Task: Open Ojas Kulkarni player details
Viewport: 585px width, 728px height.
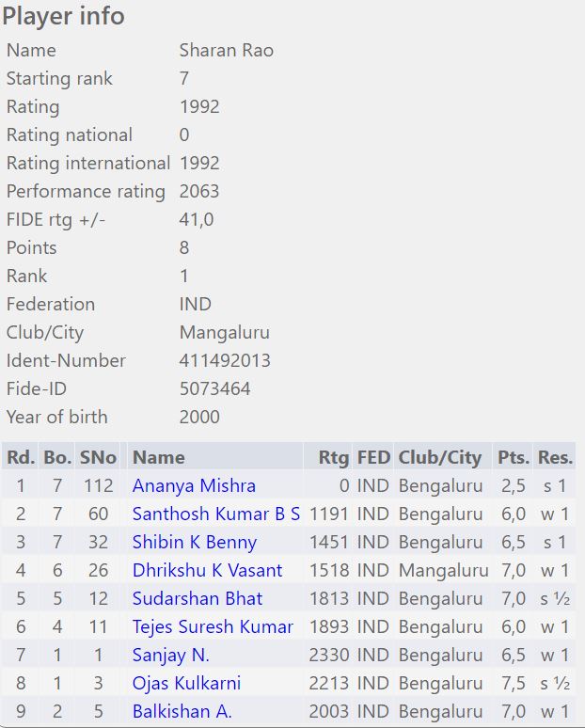Action: coord(186,684)
